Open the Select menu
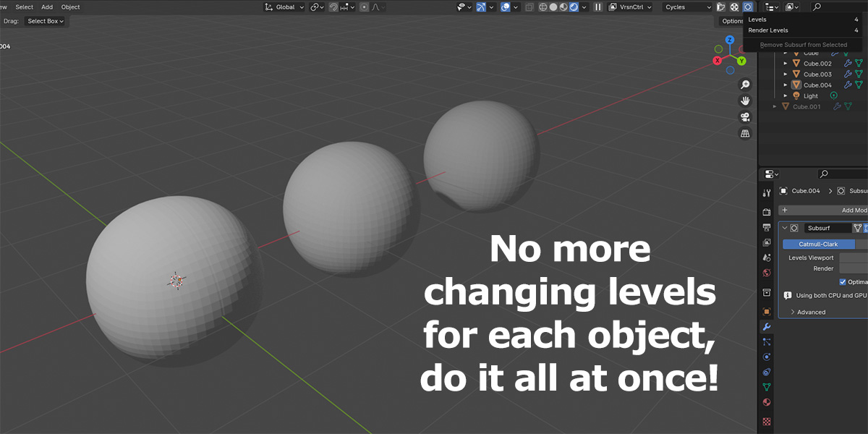 [x=25, y=7]
